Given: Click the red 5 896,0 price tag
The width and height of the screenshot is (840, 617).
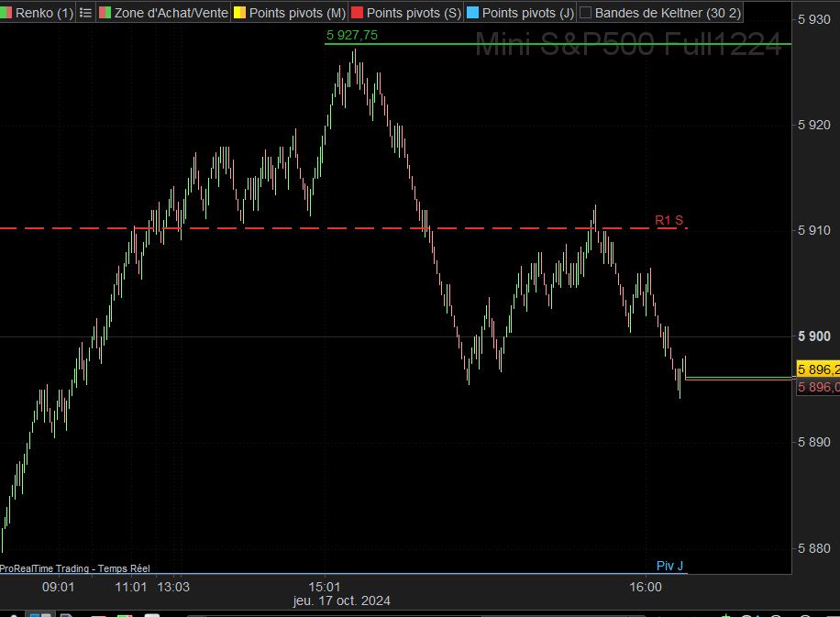Looking at the screenshot, I should [818, 387].
